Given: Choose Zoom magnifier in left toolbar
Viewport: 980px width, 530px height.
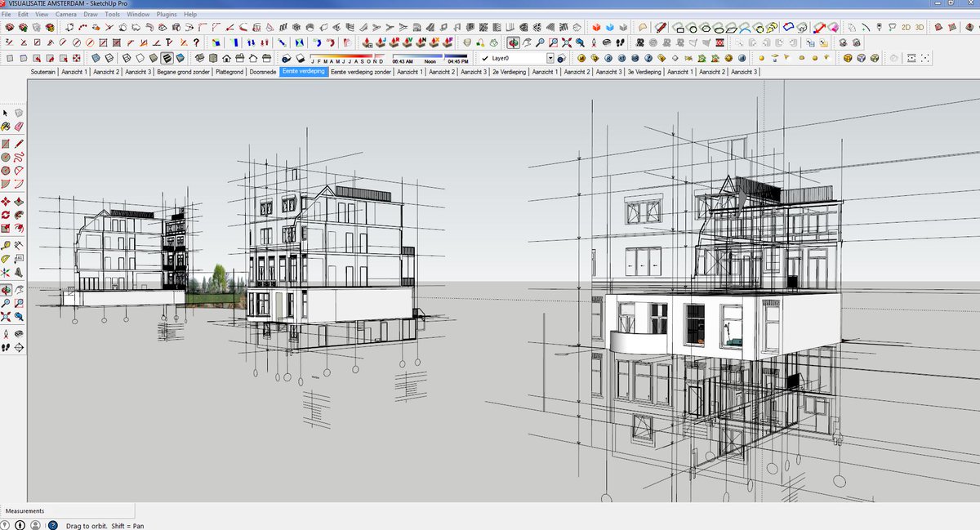Looking at the screenshot, I should [x=6, y=303].
